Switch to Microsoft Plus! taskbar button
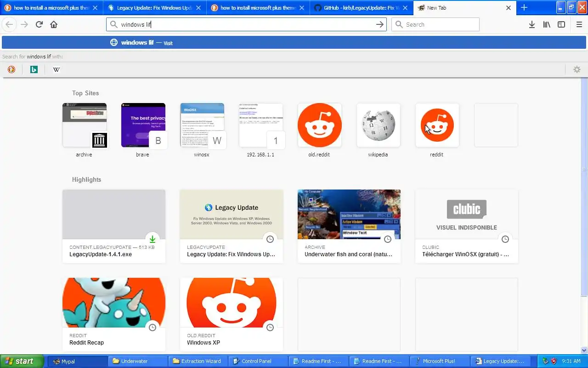The height and width of the screenshot is (368, 588). (x=439, y=361)
